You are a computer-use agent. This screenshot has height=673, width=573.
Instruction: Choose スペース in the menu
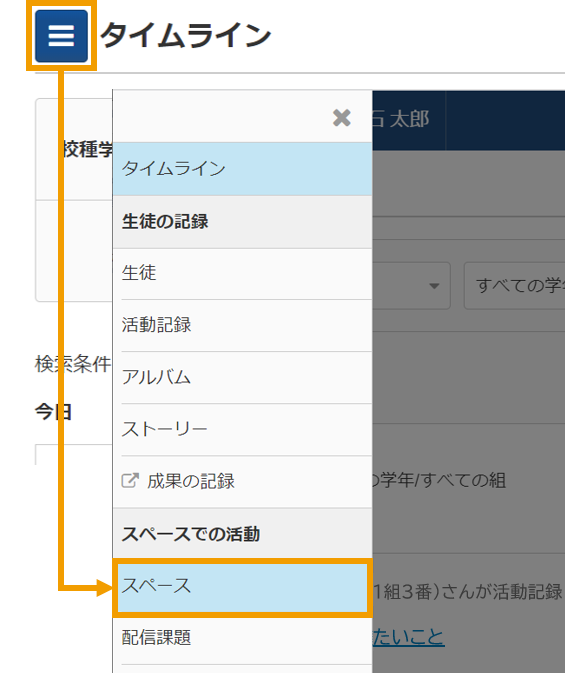point(243,588)
